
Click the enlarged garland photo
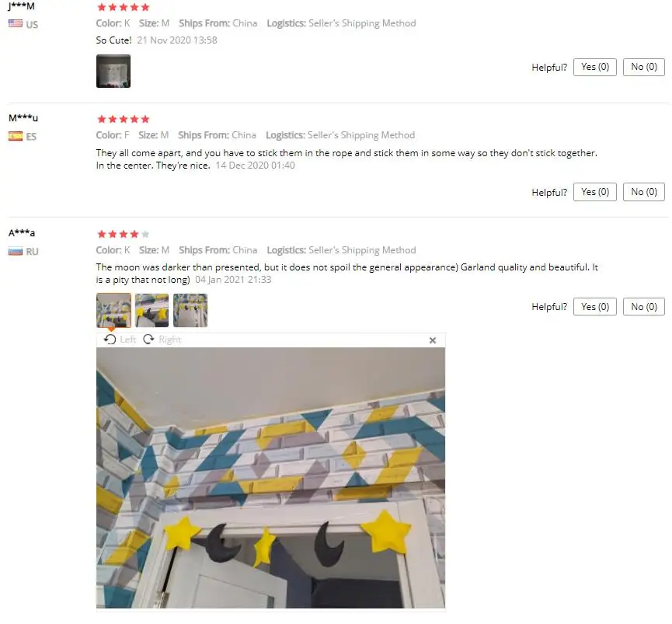(270, 477)
